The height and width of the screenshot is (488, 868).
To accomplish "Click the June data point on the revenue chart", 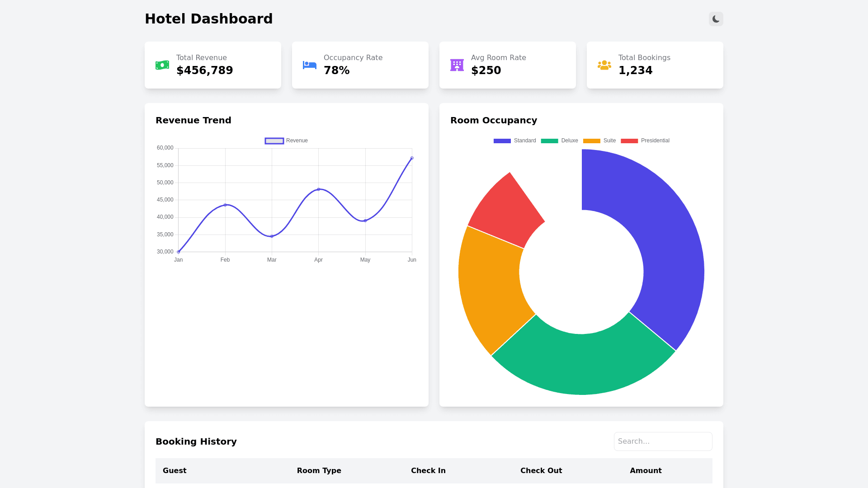I will 412,158.
